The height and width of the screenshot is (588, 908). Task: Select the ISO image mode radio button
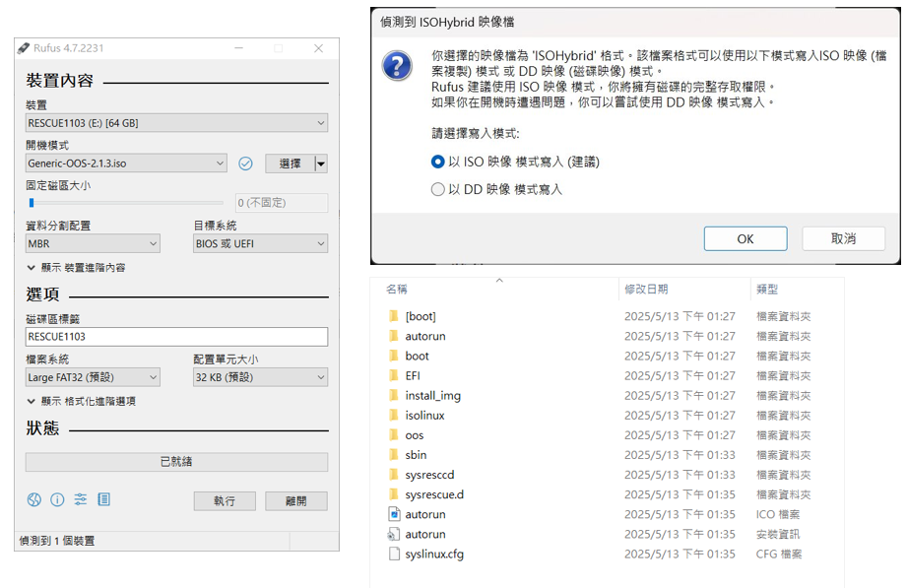tap(438, 162)
